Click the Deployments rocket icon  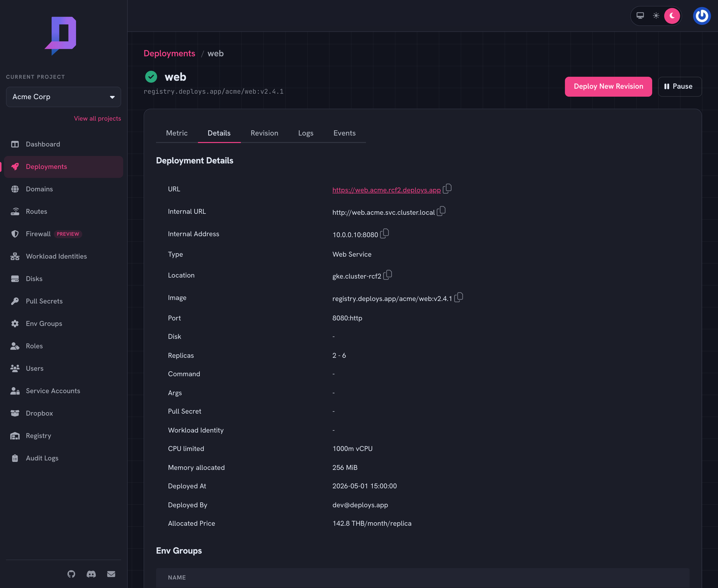pos(15,167)
